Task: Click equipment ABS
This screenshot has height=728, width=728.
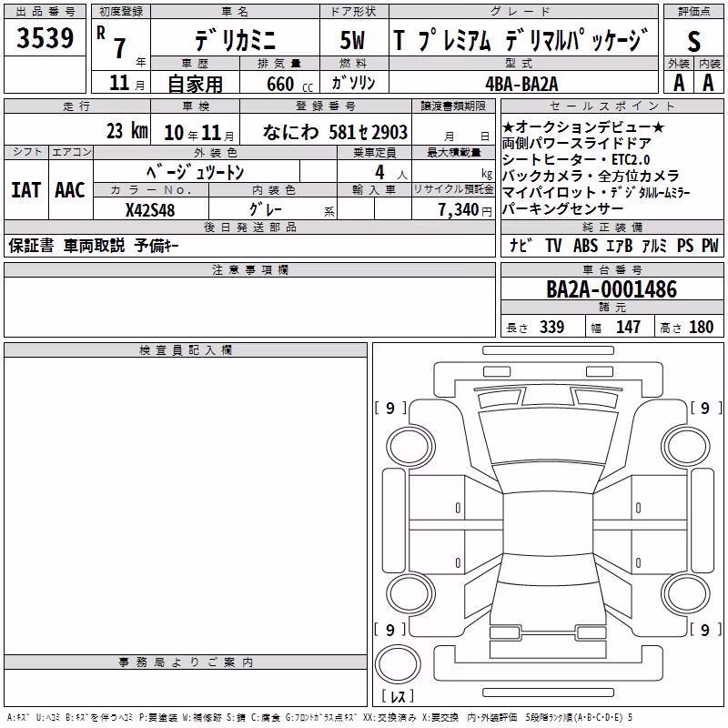Action: coord(585,245)
